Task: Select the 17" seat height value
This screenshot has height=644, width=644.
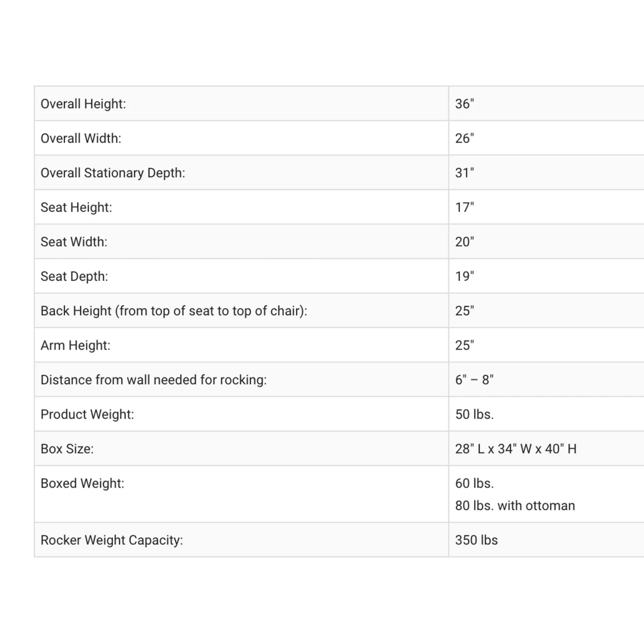Action: coord(464,207)
